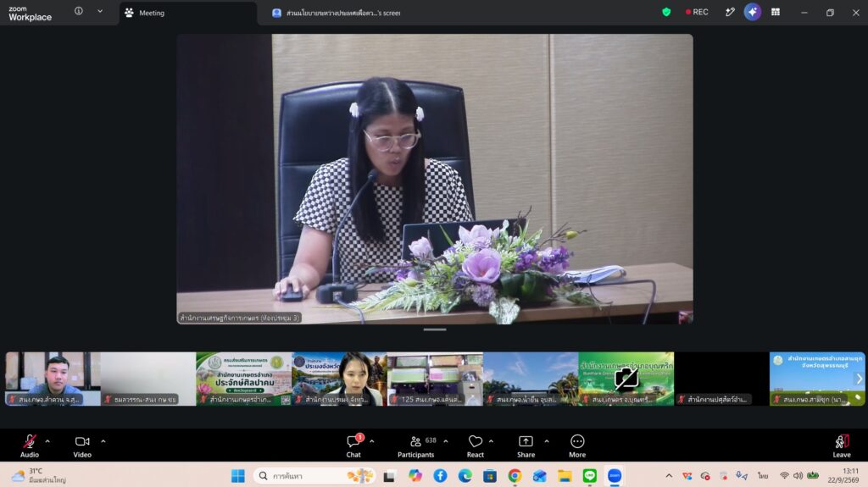Screen dimensions: 868x487
Task: Unmute the microphone with the Audio button
Action: [30, 445]
